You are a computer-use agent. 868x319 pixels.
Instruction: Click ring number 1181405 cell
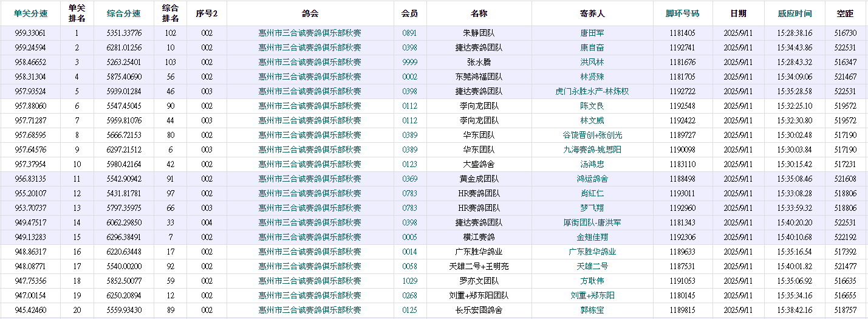[682, 33]
